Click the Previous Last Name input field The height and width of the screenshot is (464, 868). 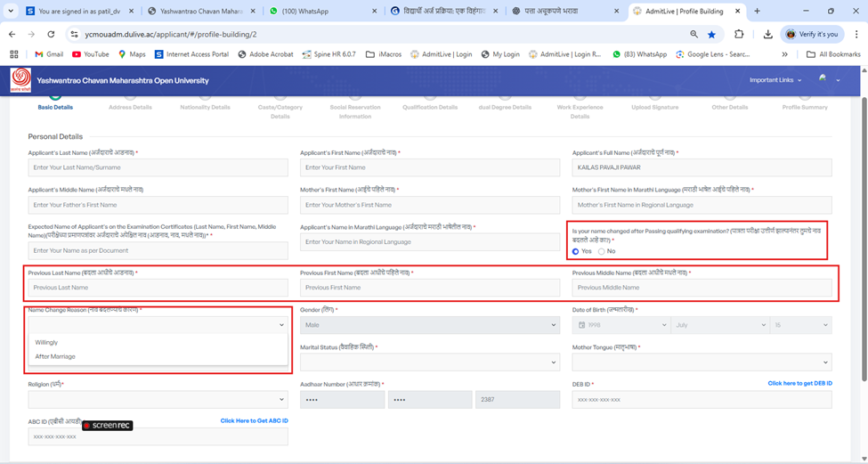coord(158,288)
